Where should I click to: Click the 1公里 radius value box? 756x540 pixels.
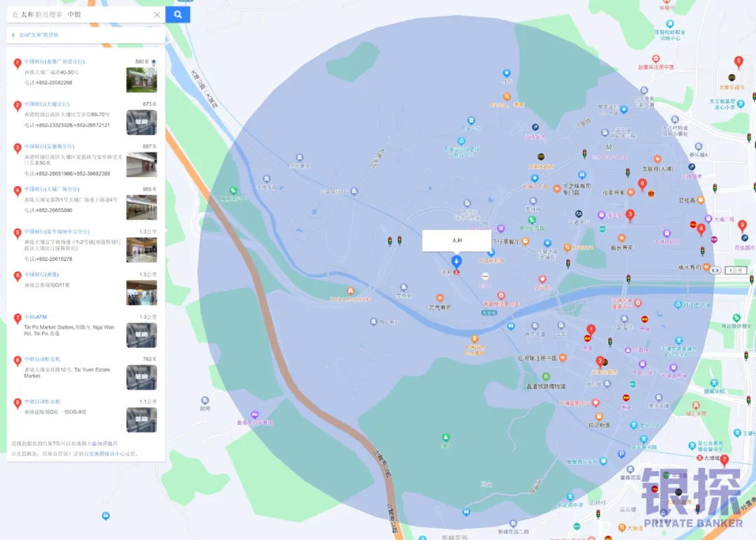tap(735, 270)
